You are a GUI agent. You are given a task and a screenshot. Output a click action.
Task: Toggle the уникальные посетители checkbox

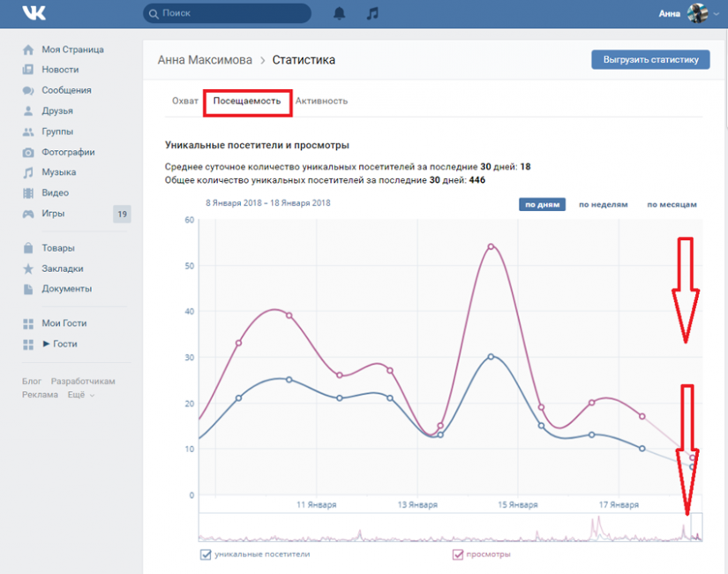coord(206,555)
